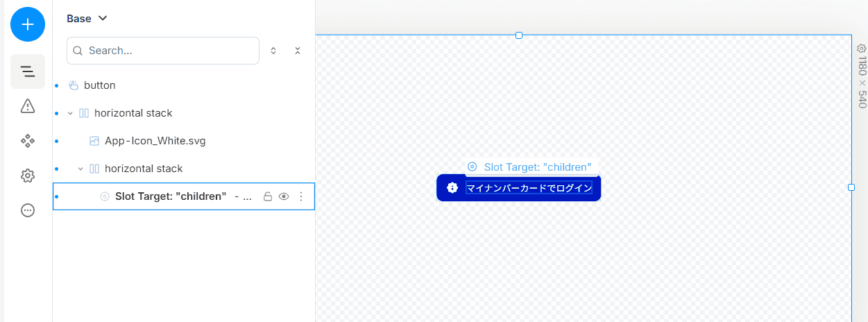Open the components diamond icon panel
868x322 pixels.
tap(28, 141)
